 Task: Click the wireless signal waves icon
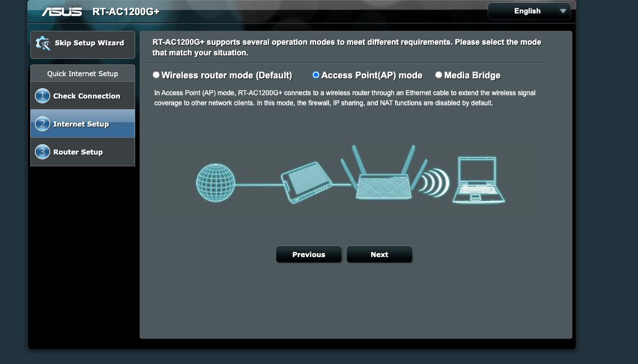[x=434, y=183]
